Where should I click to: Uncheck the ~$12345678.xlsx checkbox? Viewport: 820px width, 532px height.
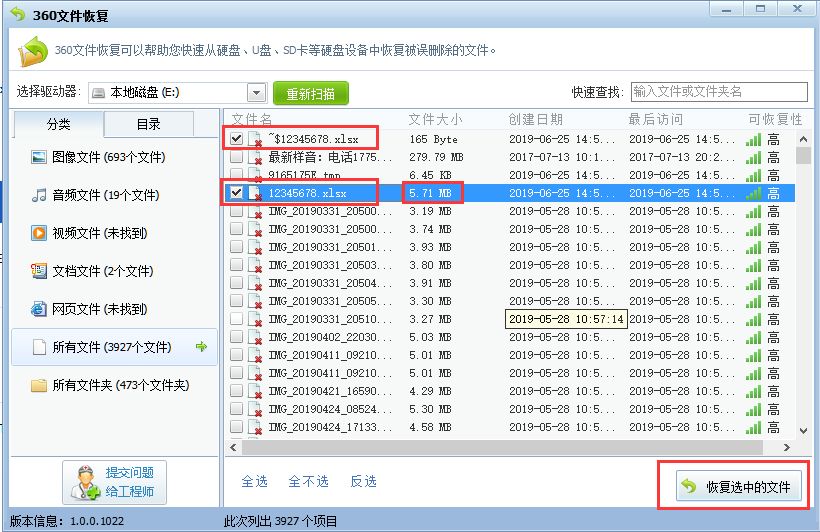(236, 139)
